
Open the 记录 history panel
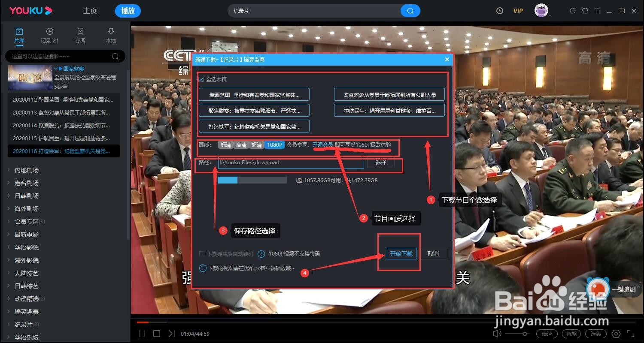tap(49, 34)
